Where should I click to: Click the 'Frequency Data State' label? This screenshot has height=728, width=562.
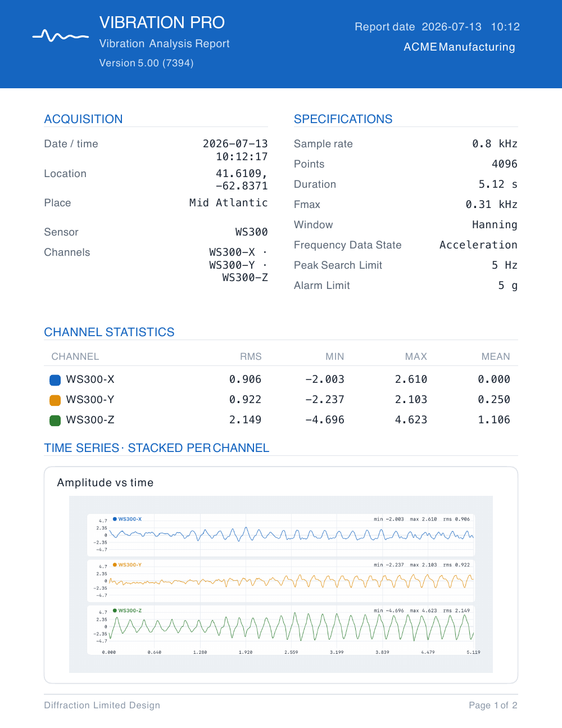(347, 245)
